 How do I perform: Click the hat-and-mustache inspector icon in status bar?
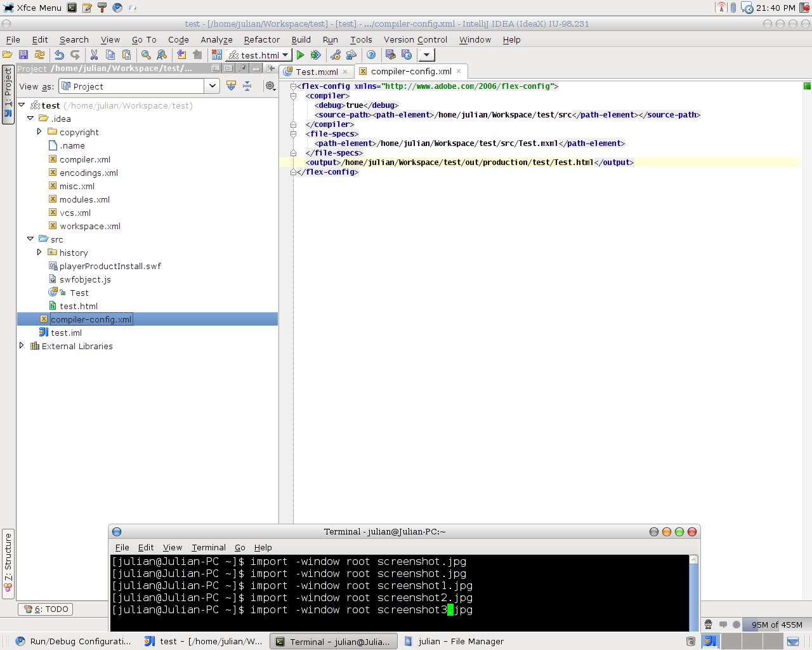point(709,625)
